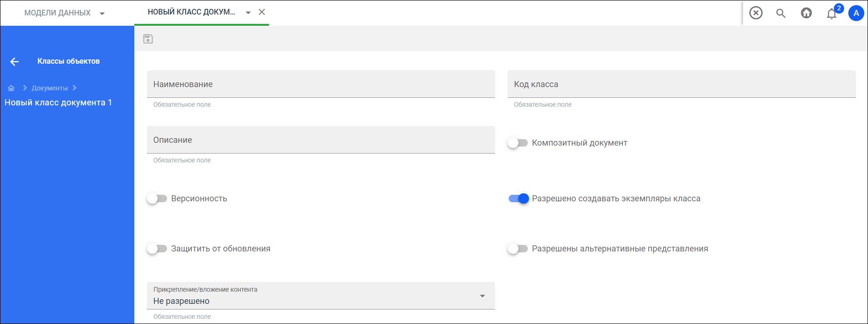Expand the Модели данных dropdown arrow
Image resolution: width=868 pixels, height=324 pixels.
click(x=102, y=14)
